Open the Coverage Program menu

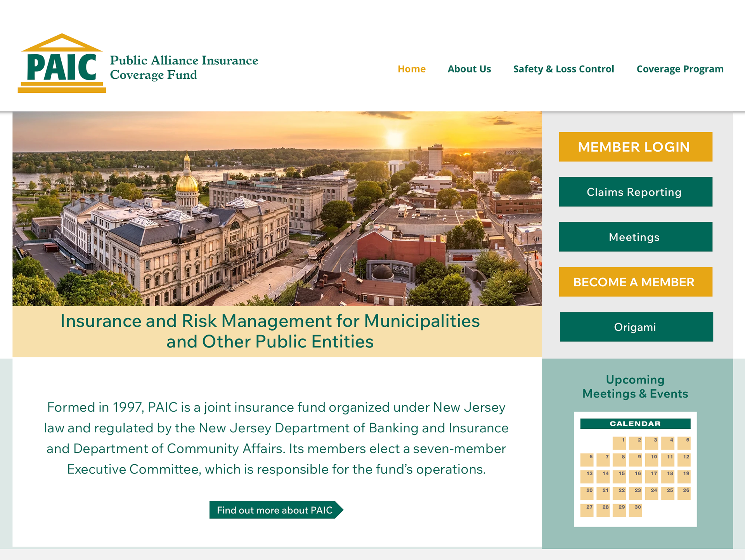[x=680, y=69]
